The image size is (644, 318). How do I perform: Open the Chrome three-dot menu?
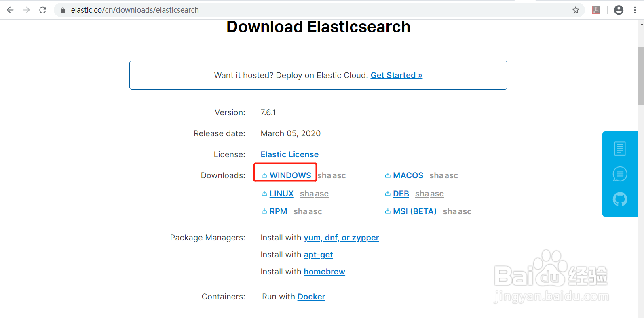pos(635,10)
